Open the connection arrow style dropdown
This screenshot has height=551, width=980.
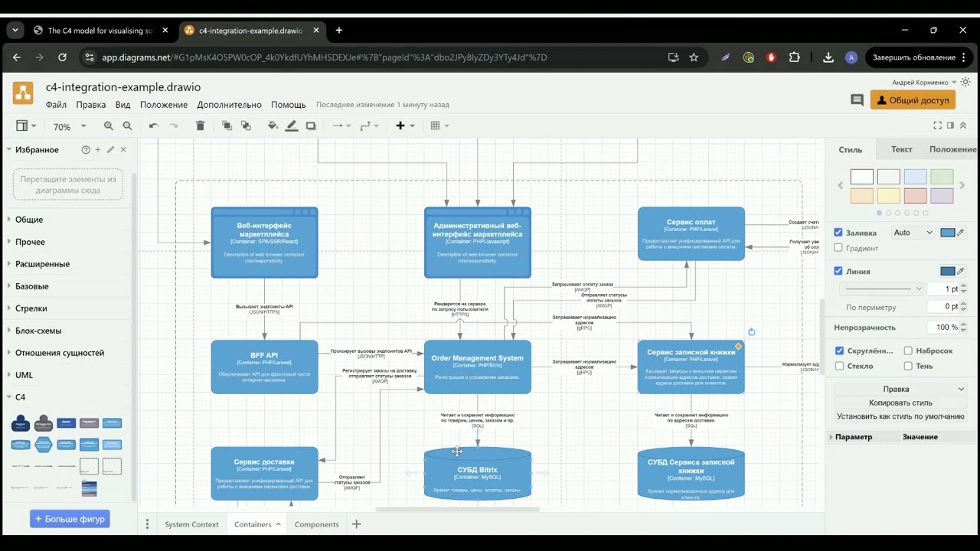click(341, 126)
